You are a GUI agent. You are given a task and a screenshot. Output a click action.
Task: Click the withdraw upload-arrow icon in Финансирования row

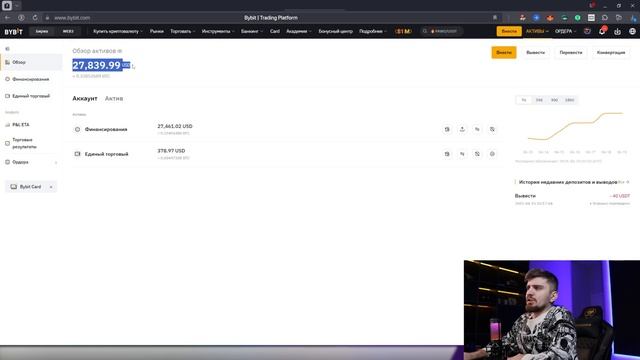[462, 129]
